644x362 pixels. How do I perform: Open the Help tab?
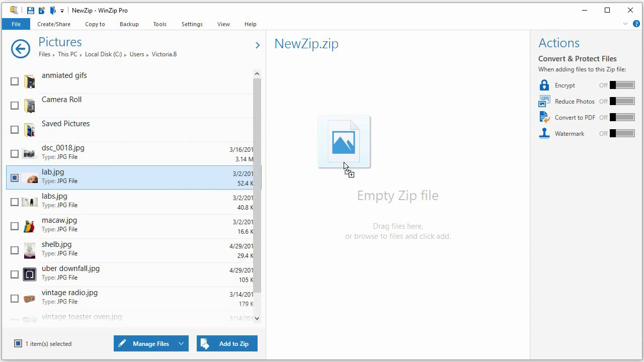(x=251, y=24)
